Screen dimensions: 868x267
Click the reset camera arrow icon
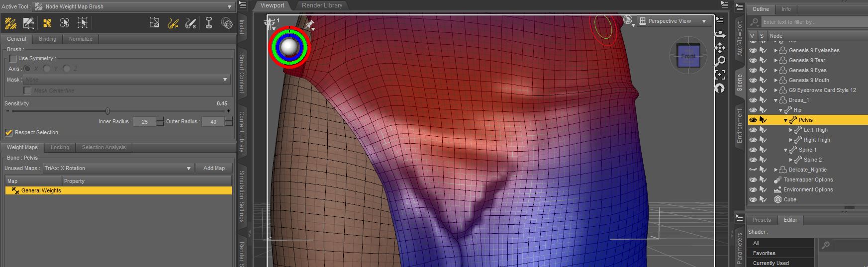[x=720, y=88]
